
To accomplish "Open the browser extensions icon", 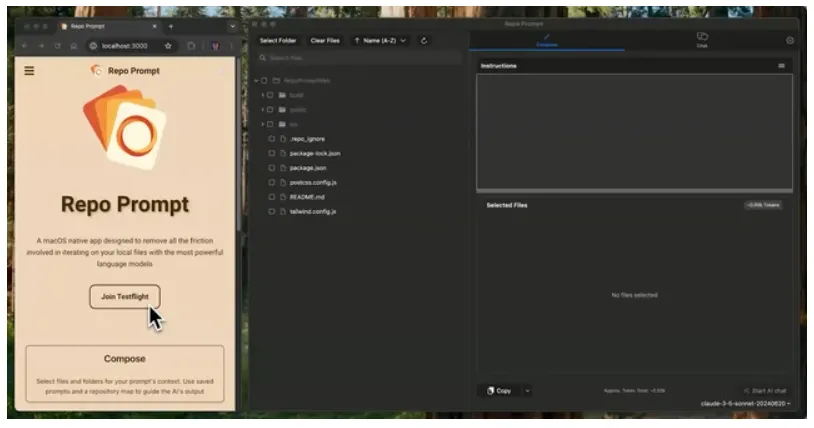I will (192, 46).
